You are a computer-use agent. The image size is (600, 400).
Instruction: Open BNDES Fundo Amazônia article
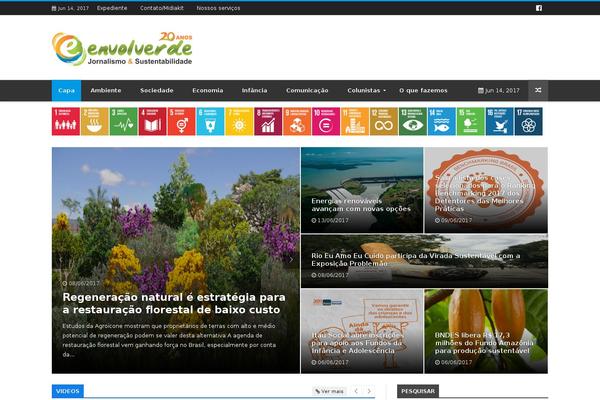[x=484, y=343]
